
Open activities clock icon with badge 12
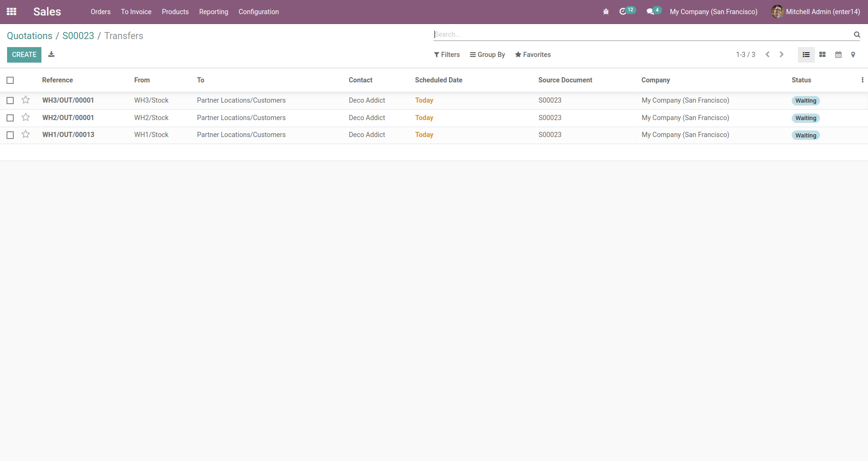623,12
